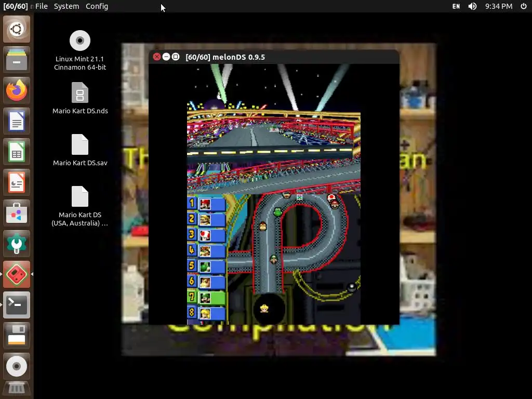Select the Linux Mint 21.1 Cinnamon disc icon

(x=79, y=50)
